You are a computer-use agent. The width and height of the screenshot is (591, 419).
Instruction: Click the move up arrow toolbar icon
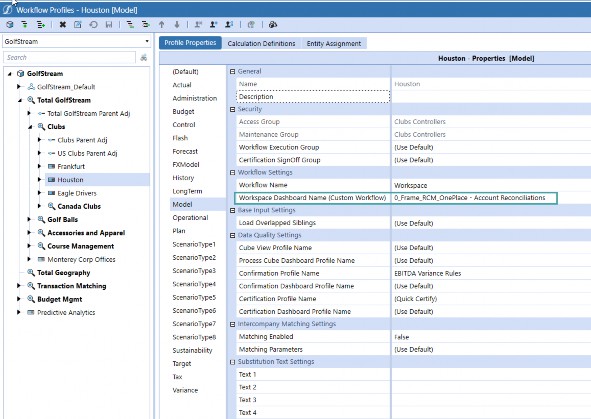point(161,24)
